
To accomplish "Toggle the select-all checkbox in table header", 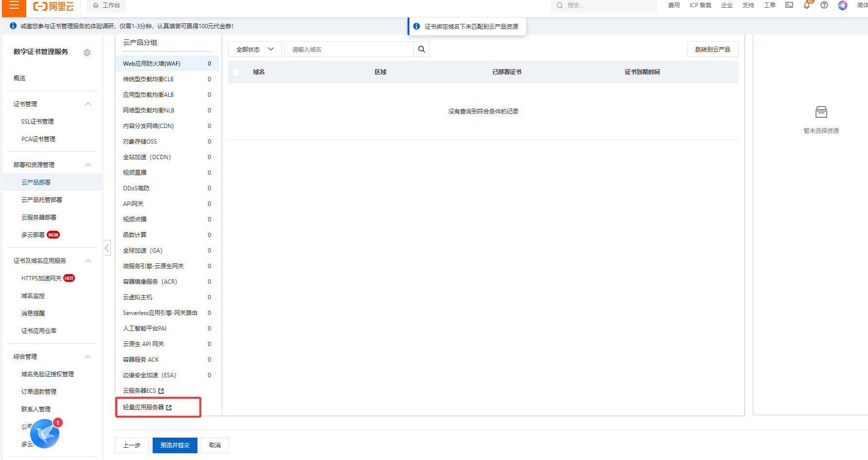I will click(x=236, y=72).
